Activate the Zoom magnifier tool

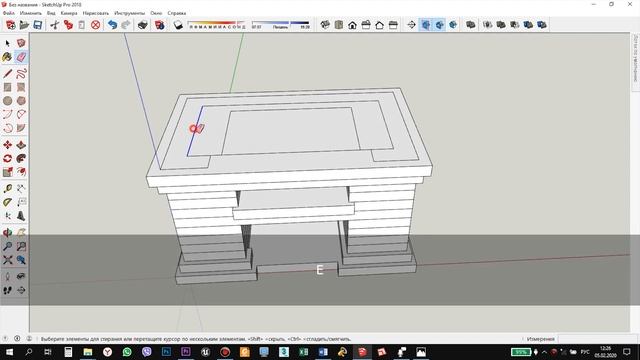[x=7, y=246]
